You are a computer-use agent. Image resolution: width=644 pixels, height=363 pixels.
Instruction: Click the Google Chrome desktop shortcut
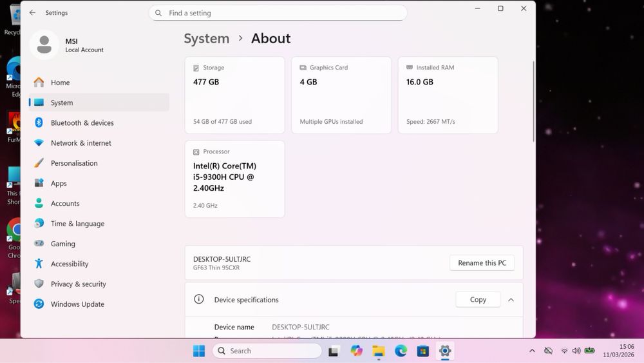14,239
